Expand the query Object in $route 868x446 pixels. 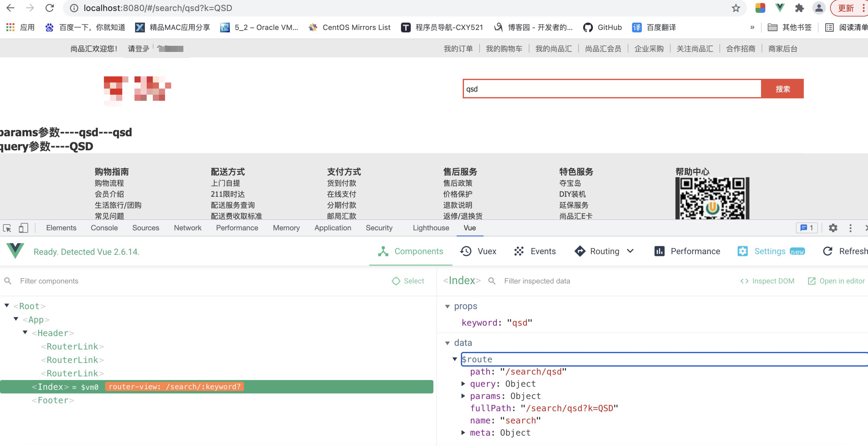click(x=463, y=384)
